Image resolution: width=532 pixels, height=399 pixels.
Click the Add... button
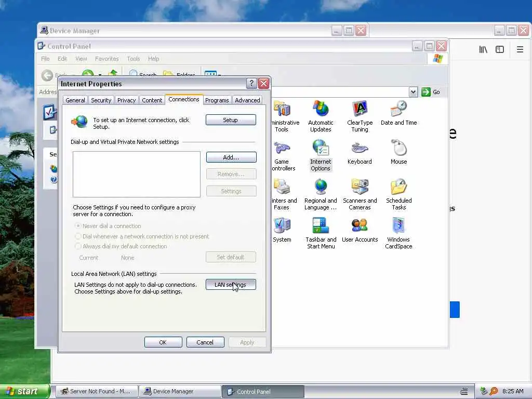231,157
